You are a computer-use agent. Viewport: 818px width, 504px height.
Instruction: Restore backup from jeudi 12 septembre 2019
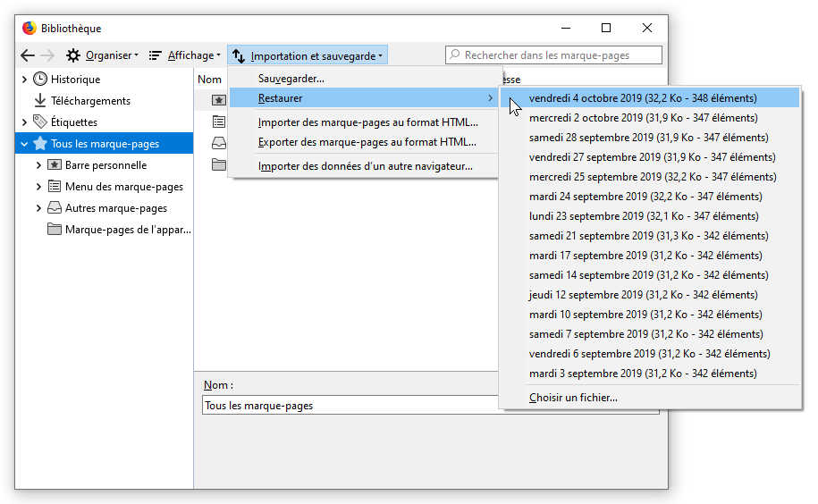[650, 295]
